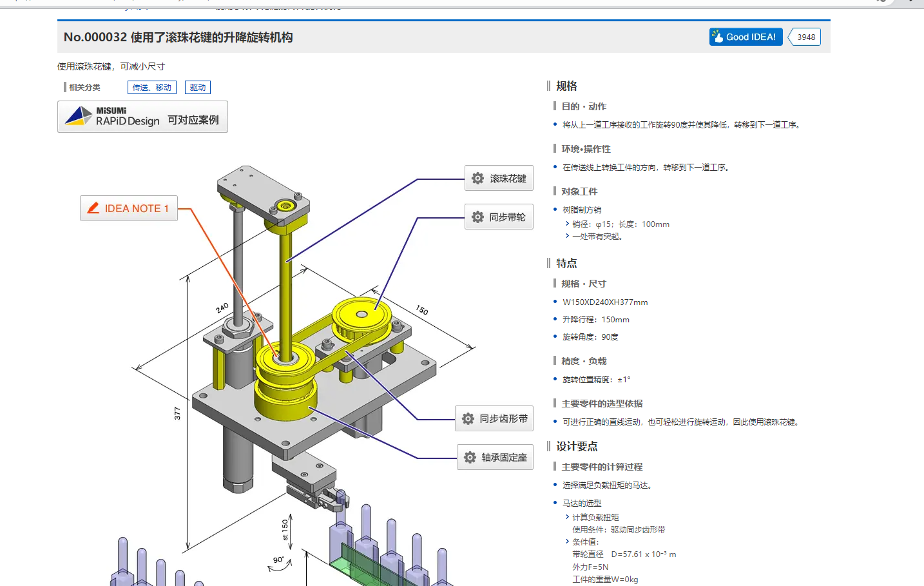Click the 目的・动作 subheading
The height and width of the screenshot is (586, 924).
click(584, 106)
